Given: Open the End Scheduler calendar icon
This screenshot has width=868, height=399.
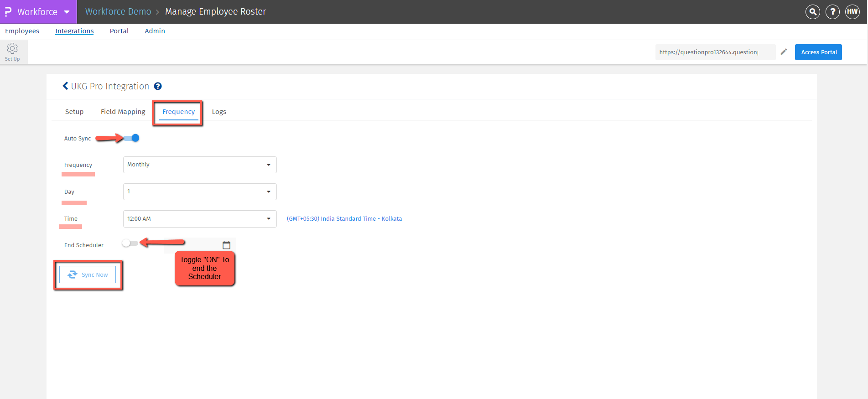Looking at the screenshot, I should tap(226, 245).
